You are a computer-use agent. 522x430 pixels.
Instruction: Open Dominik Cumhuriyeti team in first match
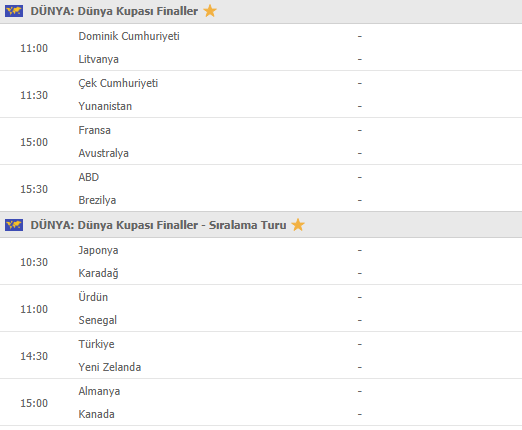[x=129, y=36]
